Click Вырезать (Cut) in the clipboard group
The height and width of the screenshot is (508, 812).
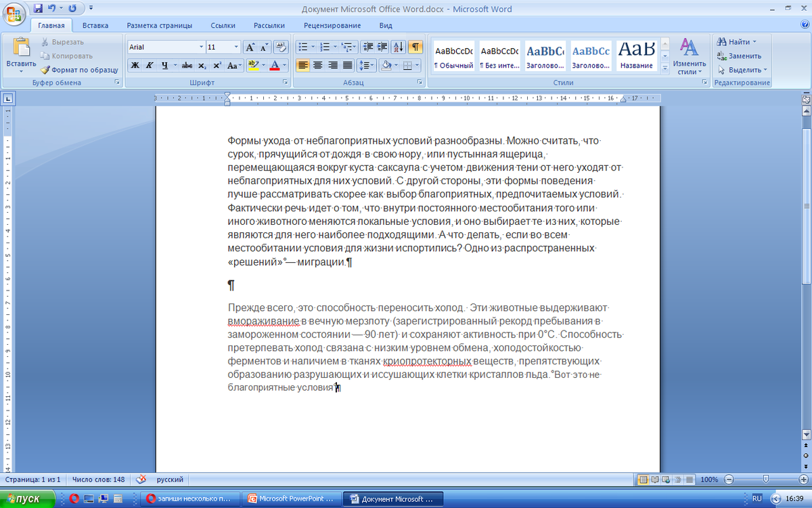click(62, 42)
